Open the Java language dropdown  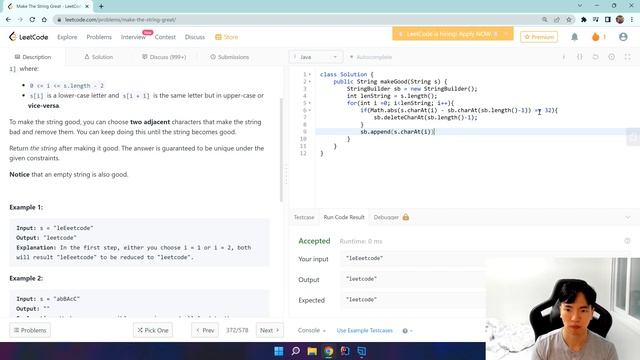316,57
